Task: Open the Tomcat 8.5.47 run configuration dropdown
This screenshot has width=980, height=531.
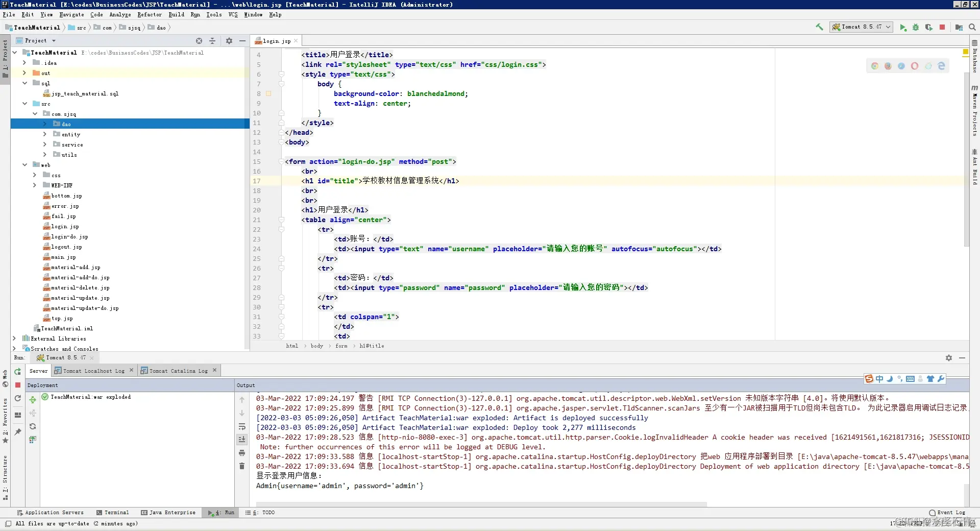Action: click(x=862, y=27)
